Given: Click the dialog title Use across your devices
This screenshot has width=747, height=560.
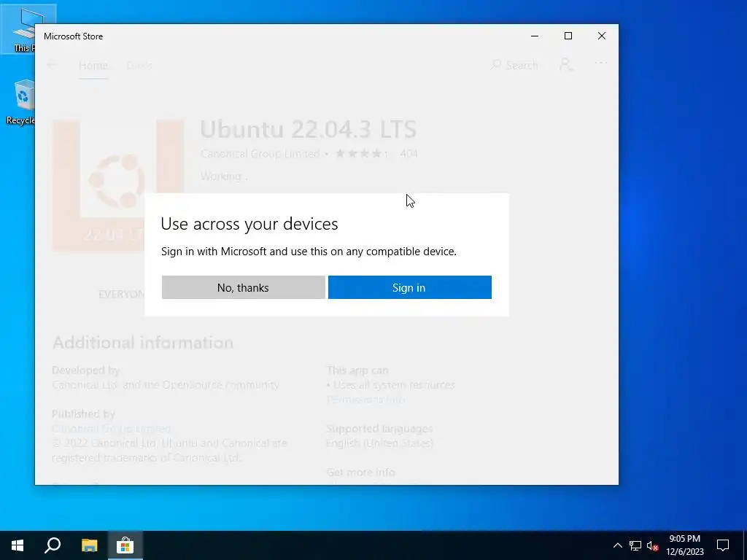Looking at the screenshot, I should (249, 223).
